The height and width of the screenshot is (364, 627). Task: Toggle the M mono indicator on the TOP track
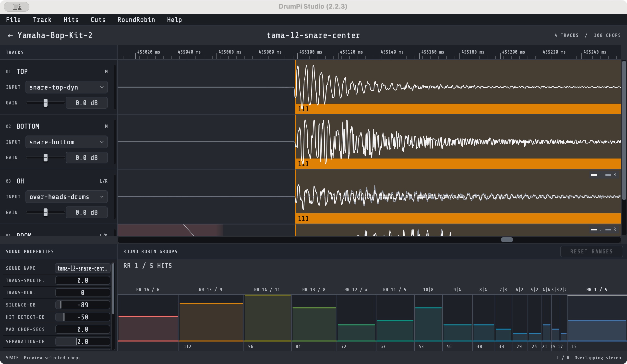click(x=106, y=72)
